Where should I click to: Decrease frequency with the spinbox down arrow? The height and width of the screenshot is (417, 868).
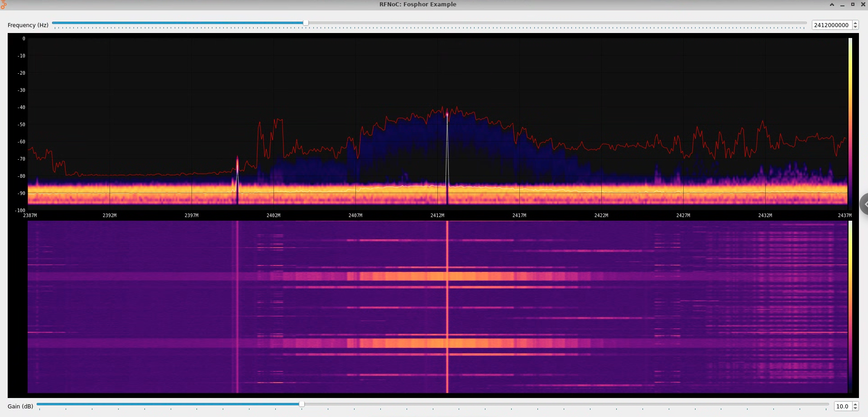point(855,27)
